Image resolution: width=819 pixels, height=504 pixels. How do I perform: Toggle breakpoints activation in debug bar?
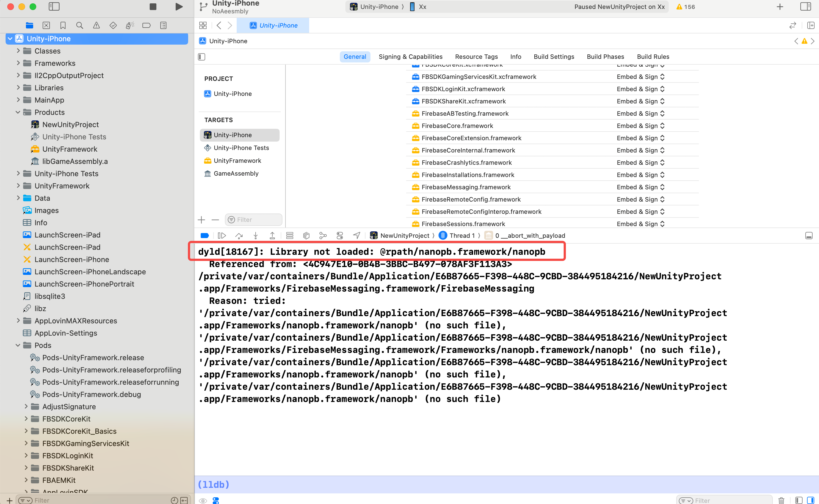(x=205, y=236)
